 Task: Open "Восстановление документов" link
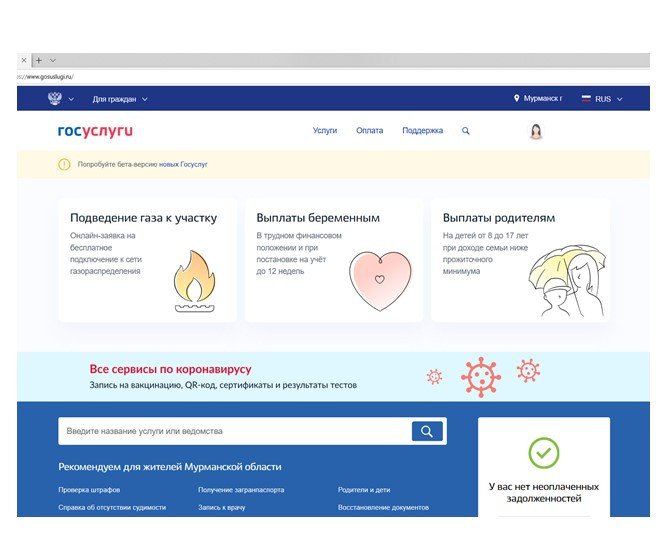(x=383, y=507)
